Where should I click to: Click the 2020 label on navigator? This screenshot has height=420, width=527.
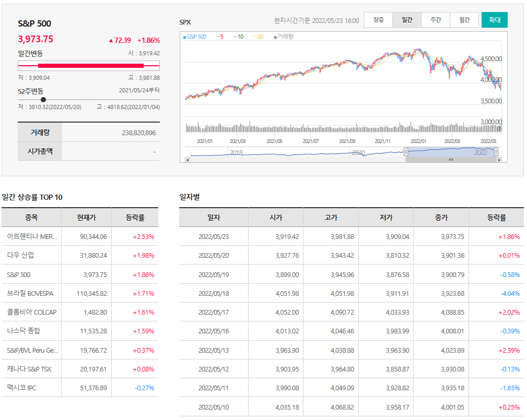(x=358, y=152)
